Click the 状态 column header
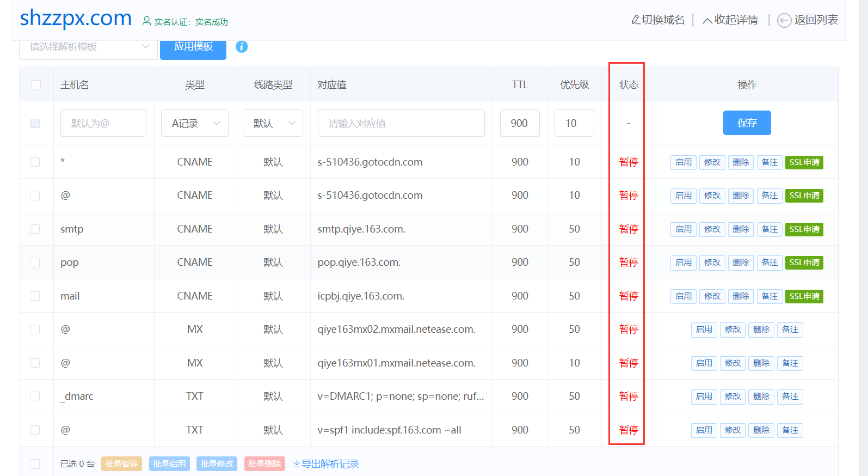Image resolution: width=868 pixels, height=476 pixels. [629, 85]
